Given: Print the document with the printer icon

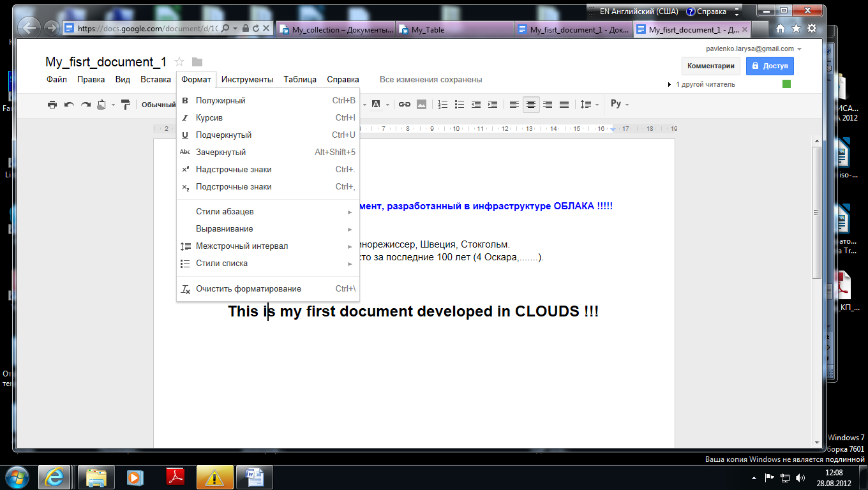Looking at the screenshot, I should (52, 105).
